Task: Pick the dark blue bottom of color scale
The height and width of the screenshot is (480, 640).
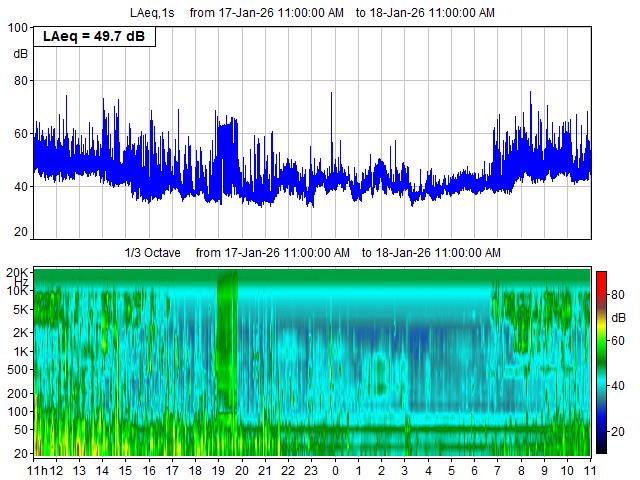Action: coord(601,448)
